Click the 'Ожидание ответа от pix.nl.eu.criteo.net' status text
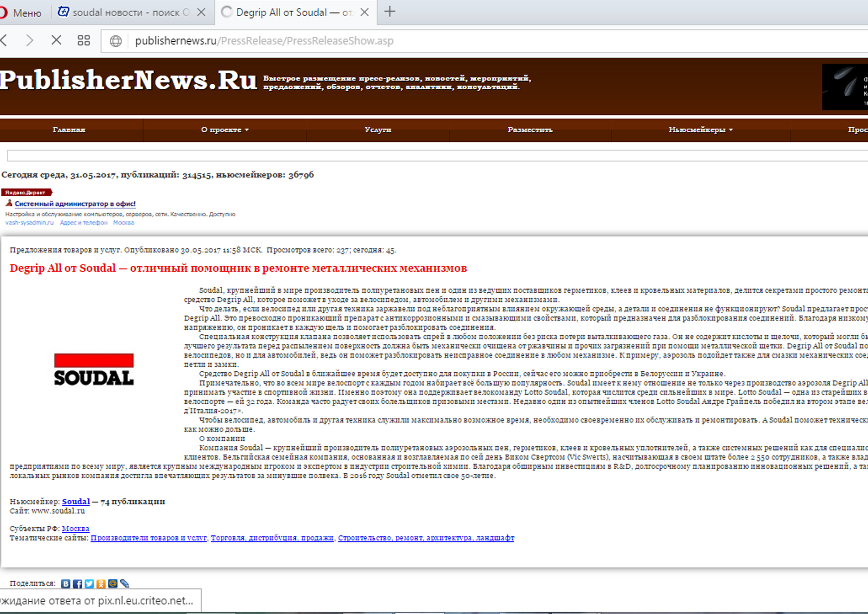Screen dimensions: 868x614 coord(97,601)
